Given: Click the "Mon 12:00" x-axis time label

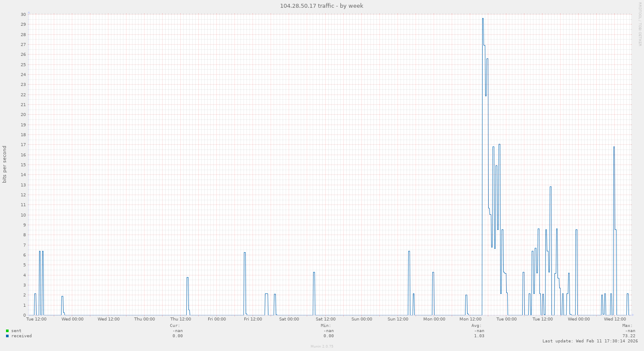Looking at the screenshot, I should click(x=470, y=319).
